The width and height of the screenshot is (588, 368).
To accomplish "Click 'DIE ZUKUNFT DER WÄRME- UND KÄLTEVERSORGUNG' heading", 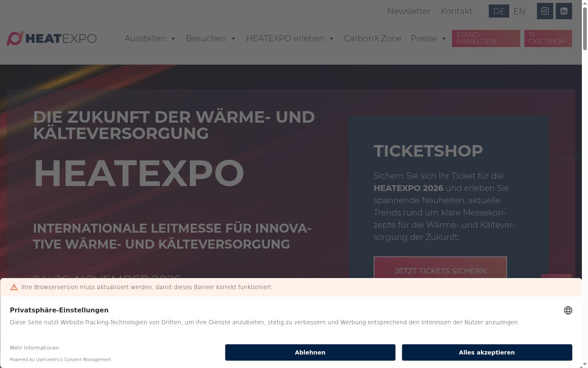I will click(174, 125).
